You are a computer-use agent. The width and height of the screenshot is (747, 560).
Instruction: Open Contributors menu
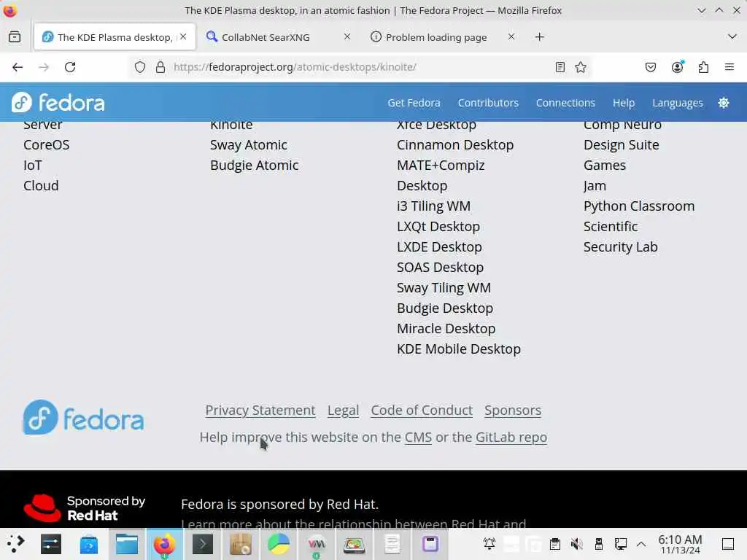[x=488, y=103]
